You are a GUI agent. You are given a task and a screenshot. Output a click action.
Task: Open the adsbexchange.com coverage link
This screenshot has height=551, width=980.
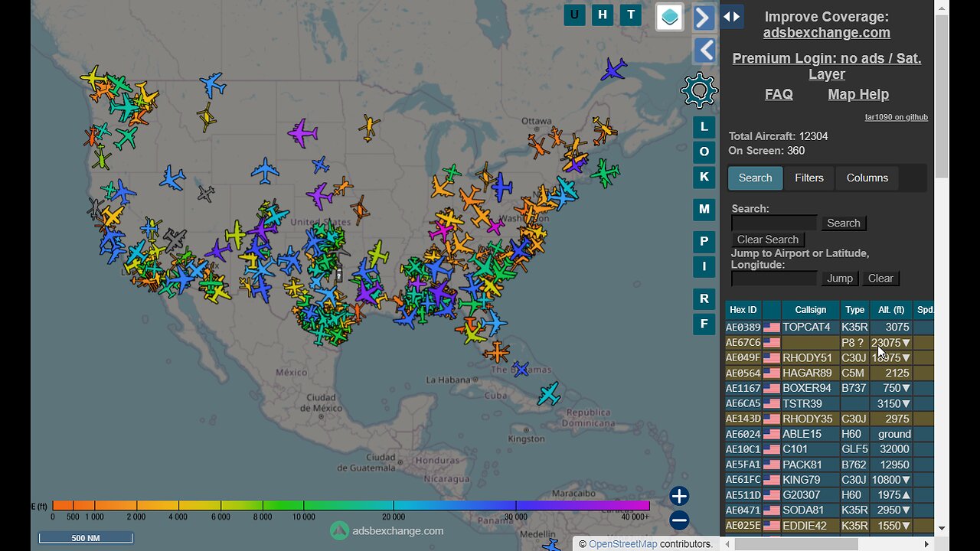click(826, 33)
